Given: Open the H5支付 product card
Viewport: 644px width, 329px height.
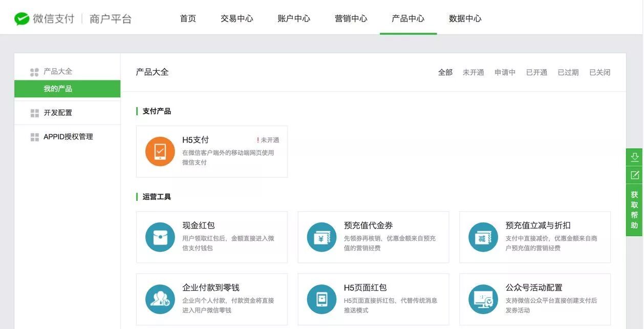Looking at the screenshot, I should 211,151.
